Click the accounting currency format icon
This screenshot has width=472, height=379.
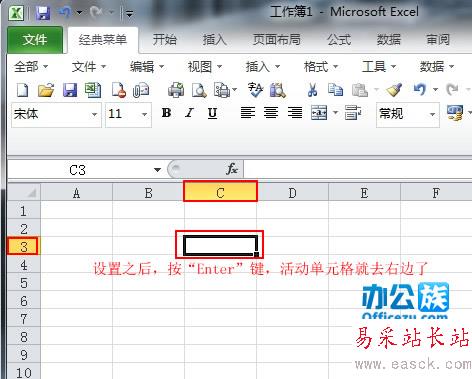(455, 113)
